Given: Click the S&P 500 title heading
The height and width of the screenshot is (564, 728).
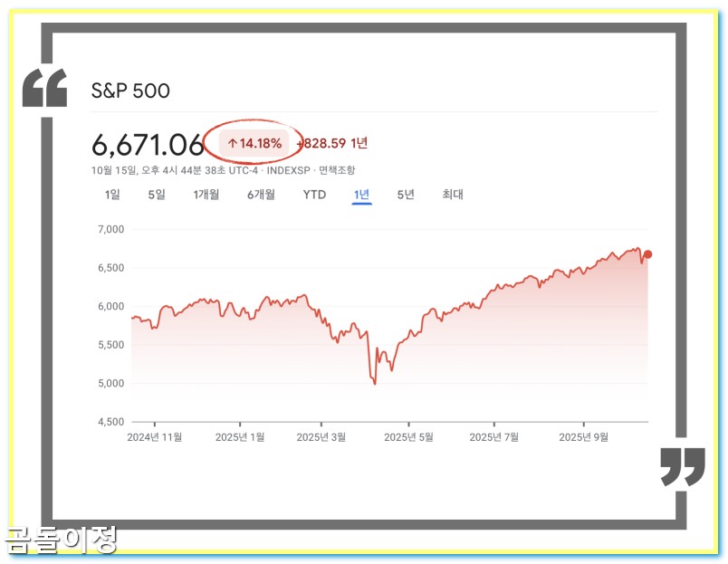Looking at the screenshot, I should point(129,91).
